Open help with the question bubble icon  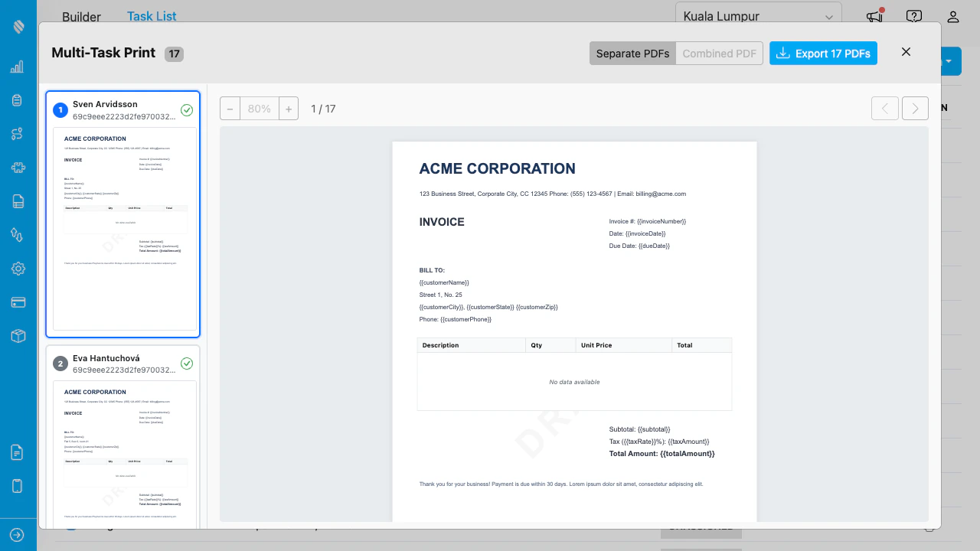pyautogui.click(x=913, y=16)
